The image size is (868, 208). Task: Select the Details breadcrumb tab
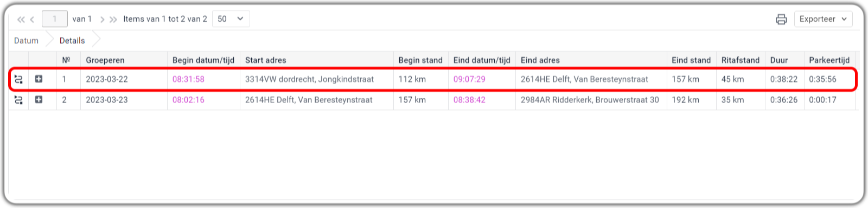(72, 41)
